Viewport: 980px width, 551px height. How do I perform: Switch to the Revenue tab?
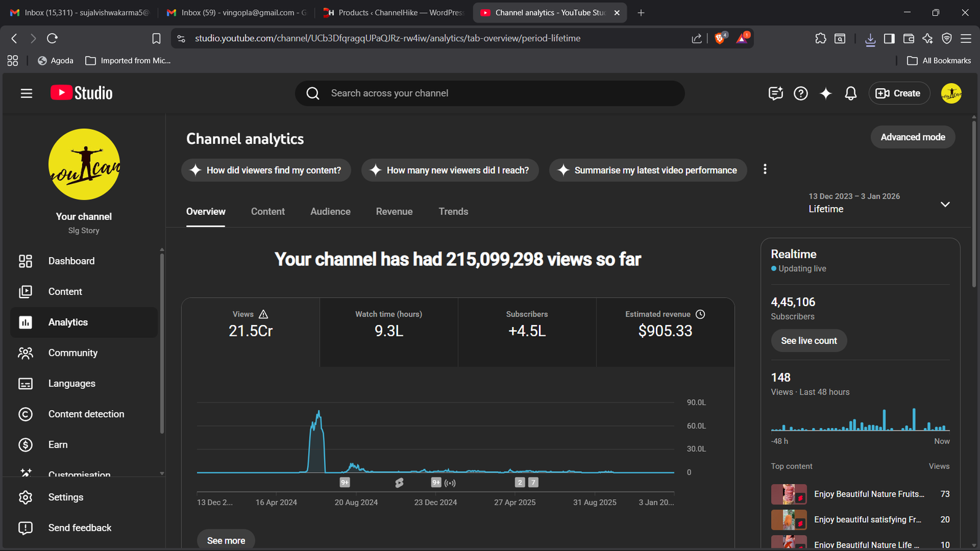click(x=394, y=211)
